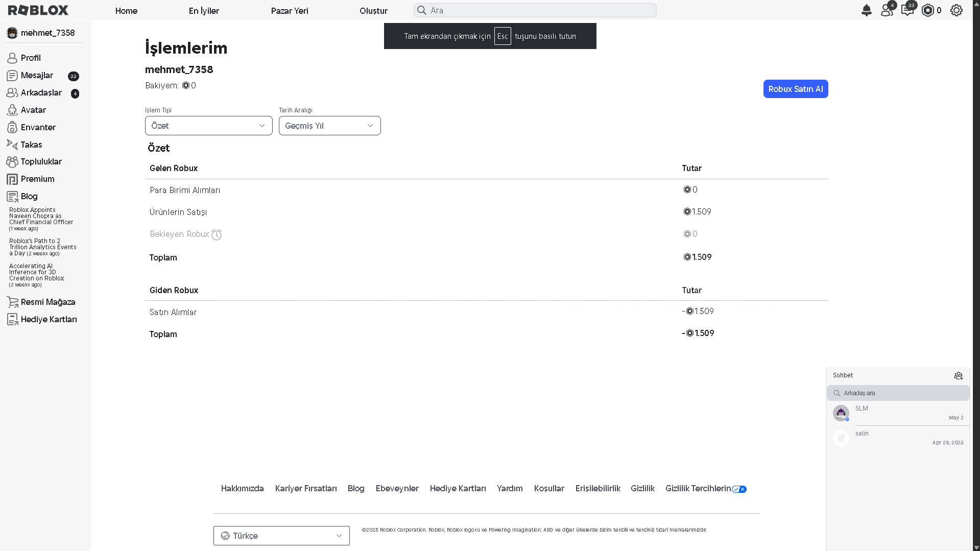Click the Ebeveynler footer link
The height and width of the screenshot is (551, 980).
397,489
